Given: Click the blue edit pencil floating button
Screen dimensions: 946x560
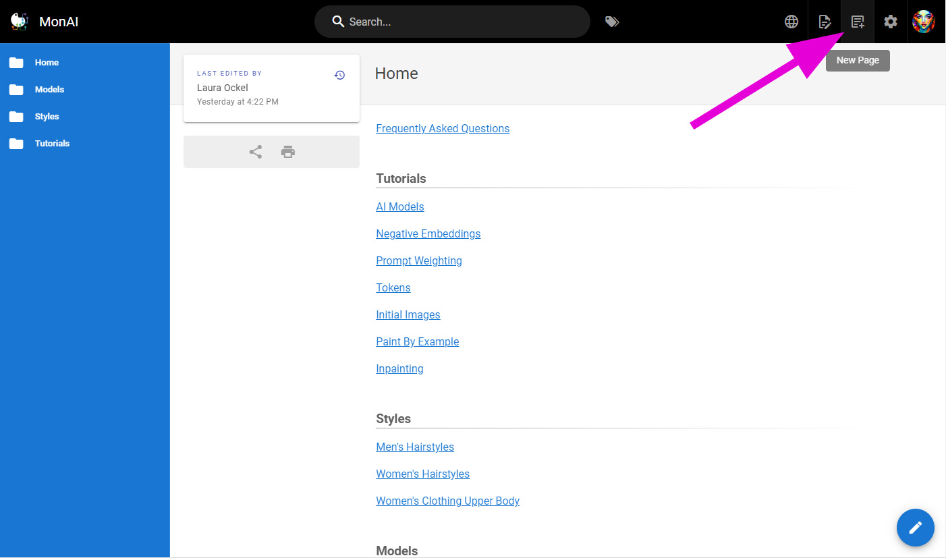Looking at the screenshot, I should 915,528.
